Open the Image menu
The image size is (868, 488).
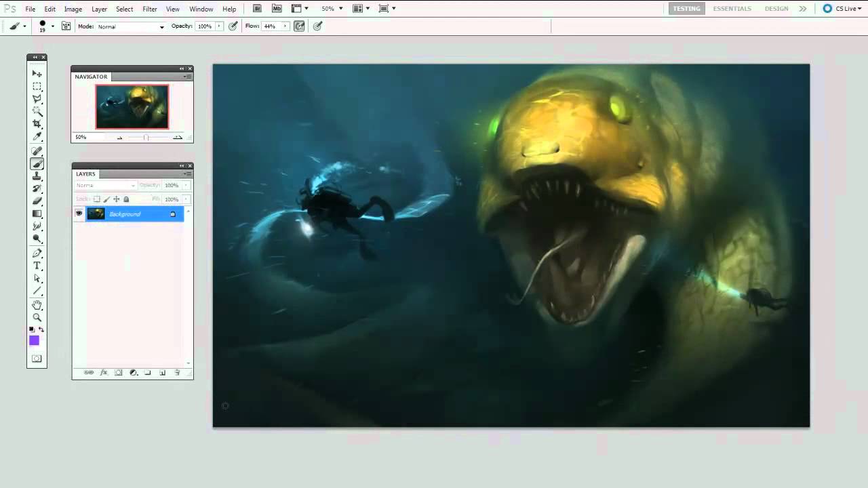pyautogui.click(x=73, y=9)
